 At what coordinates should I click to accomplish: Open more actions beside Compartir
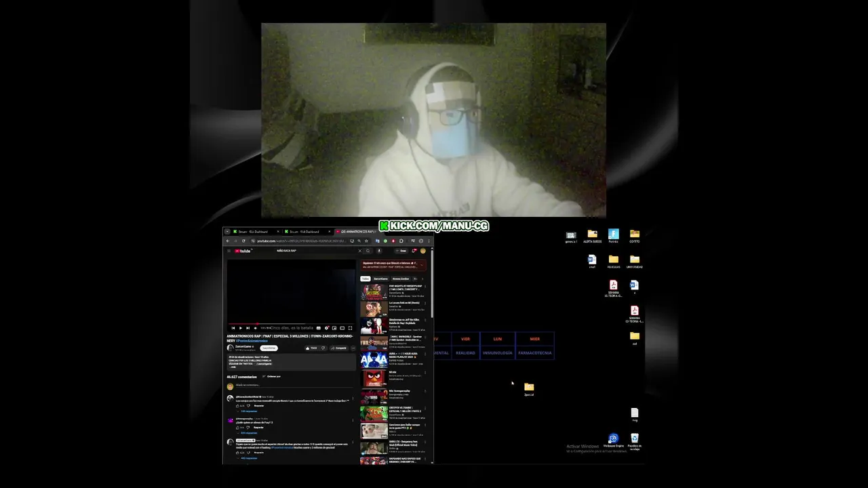(x=353, y=348)
